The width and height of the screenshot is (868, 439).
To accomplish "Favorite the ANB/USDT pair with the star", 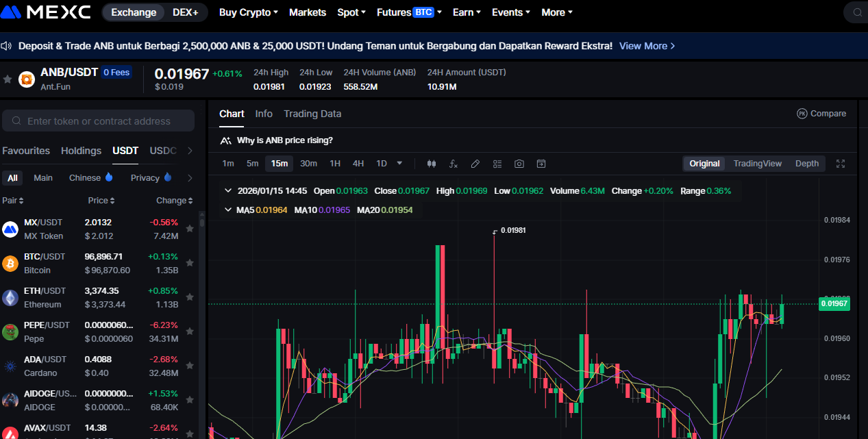I will click(x=8, y=79).
